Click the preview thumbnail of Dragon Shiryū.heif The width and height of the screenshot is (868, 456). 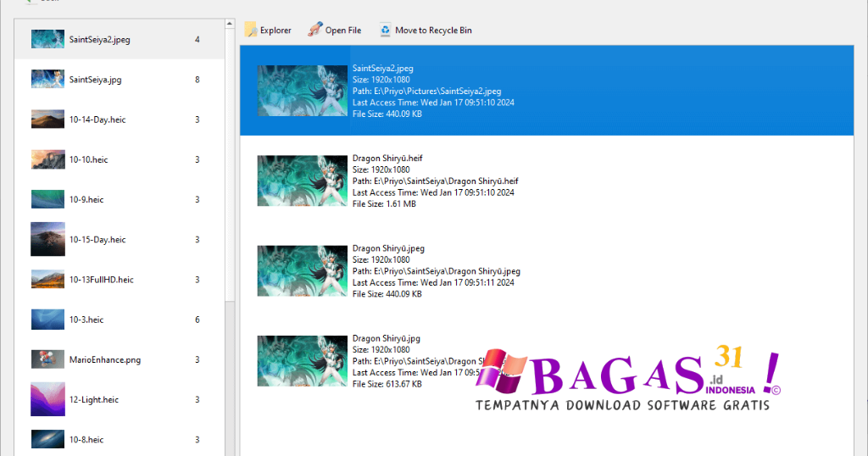303,181
